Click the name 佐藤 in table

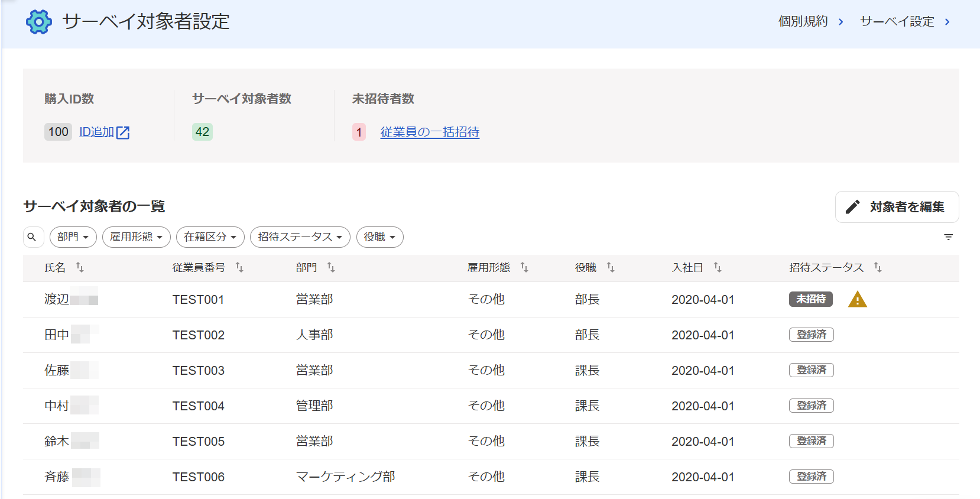coord(57,370)
